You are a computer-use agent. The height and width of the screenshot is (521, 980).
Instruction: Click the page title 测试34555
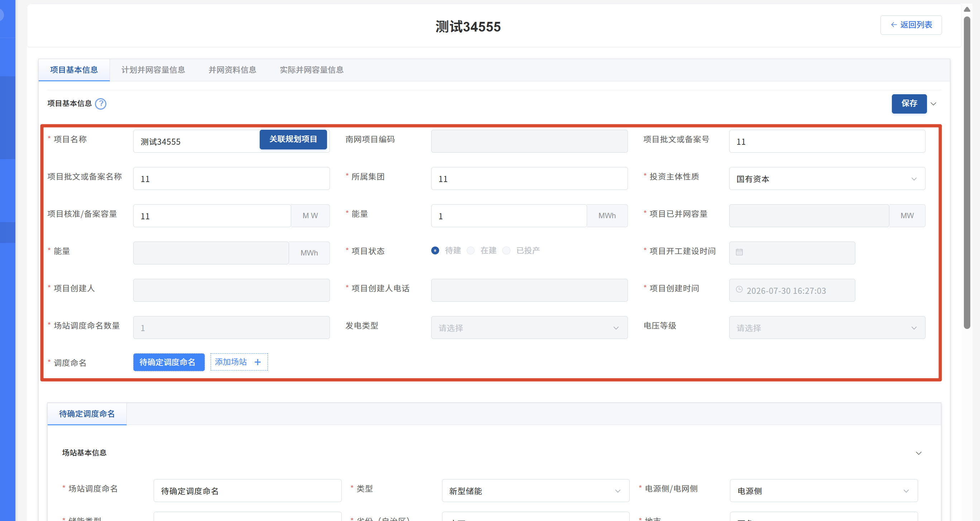(468, 27)
